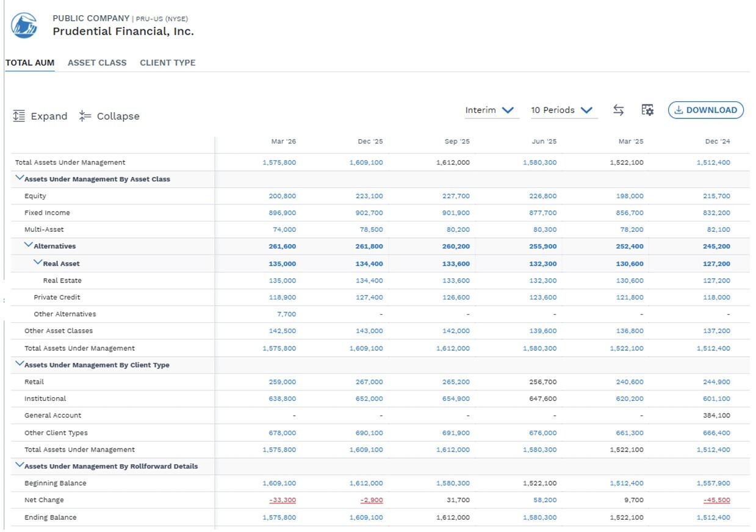Open the Mar '26 Equity value 200,800
Screen dimensions: 756x532
coord(283,196)
